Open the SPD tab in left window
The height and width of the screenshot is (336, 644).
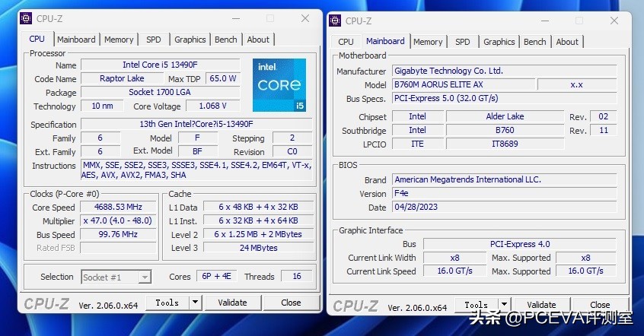(x=154, y=40)
